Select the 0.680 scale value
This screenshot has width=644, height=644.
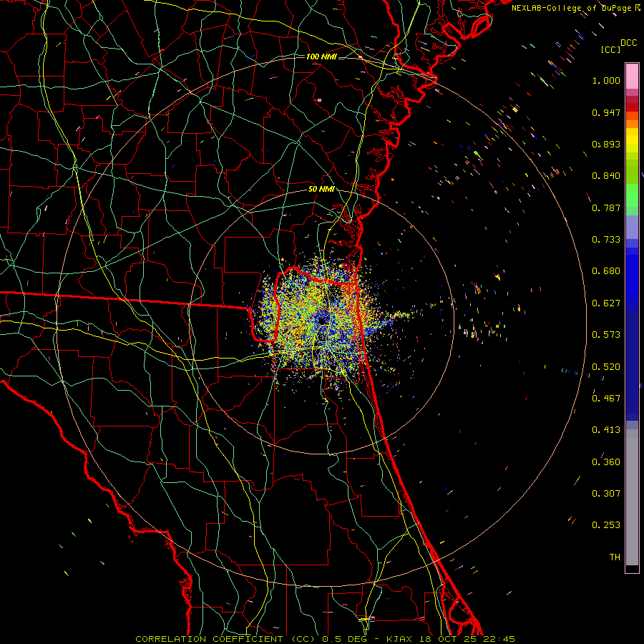[606, 271]
